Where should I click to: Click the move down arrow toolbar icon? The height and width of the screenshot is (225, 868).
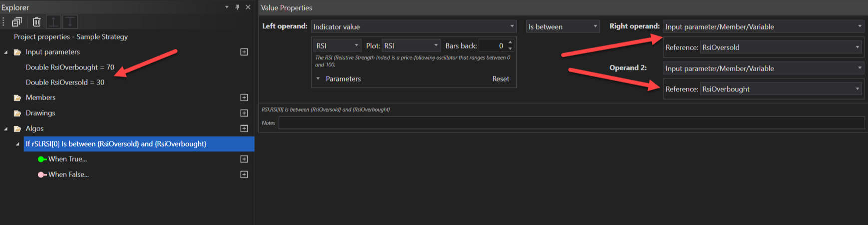[x=70, y=22]
